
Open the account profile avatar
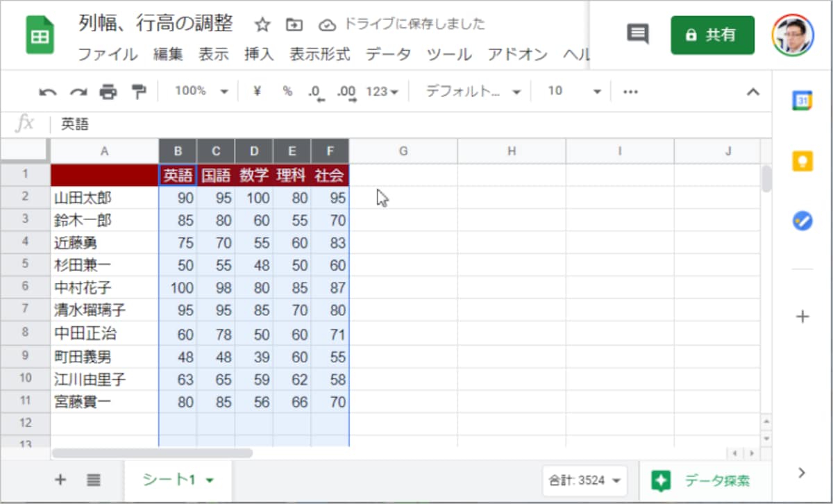pyautogui.click(x=792, y=34)
